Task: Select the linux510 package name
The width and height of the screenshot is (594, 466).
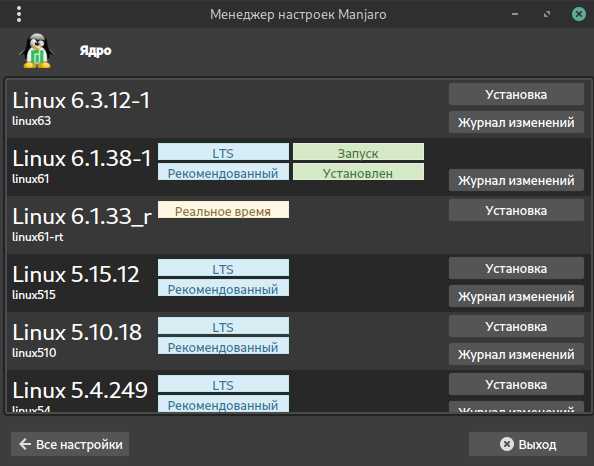Action: [x=34, y=353]
